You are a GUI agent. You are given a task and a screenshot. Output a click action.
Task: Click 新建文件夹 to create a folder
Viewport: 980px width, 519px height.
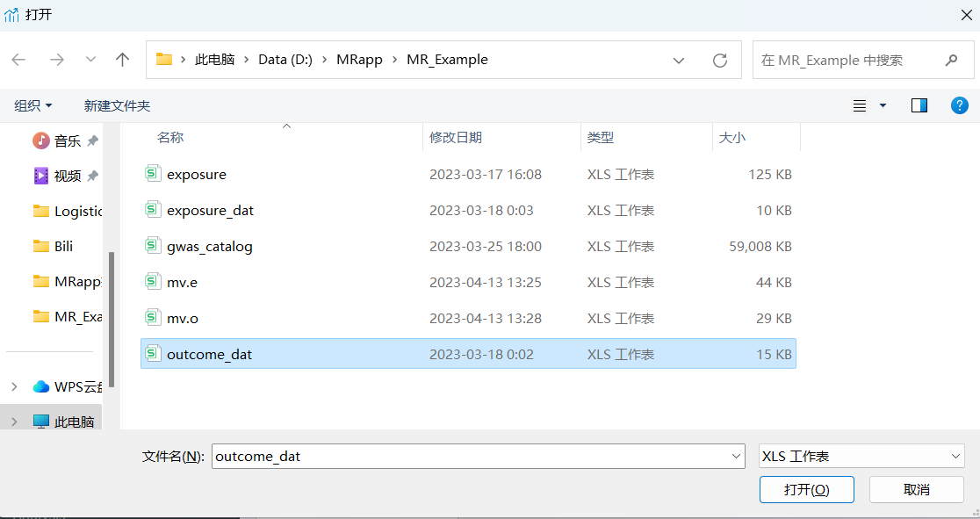pos(117,105)
